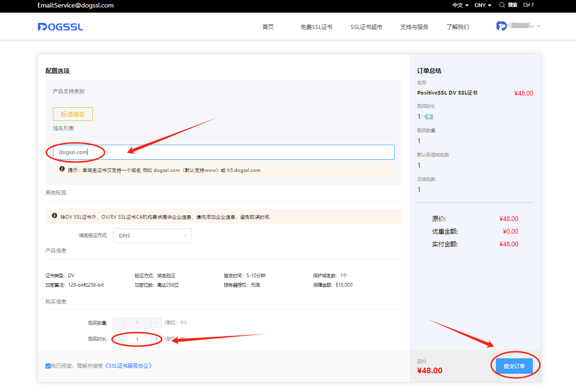Open the SSL证书超市 menu item
The image size is (576, 392).
point(367,27)
